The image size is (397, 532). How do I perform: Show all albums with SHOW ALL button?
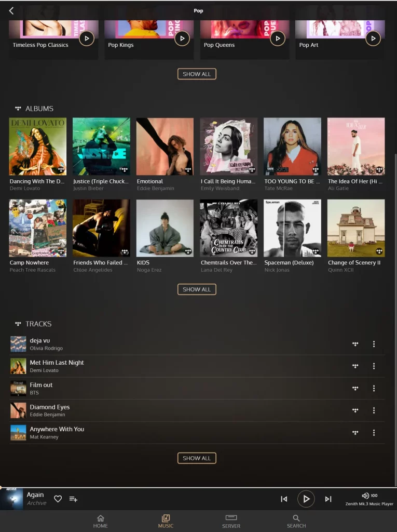197,289
